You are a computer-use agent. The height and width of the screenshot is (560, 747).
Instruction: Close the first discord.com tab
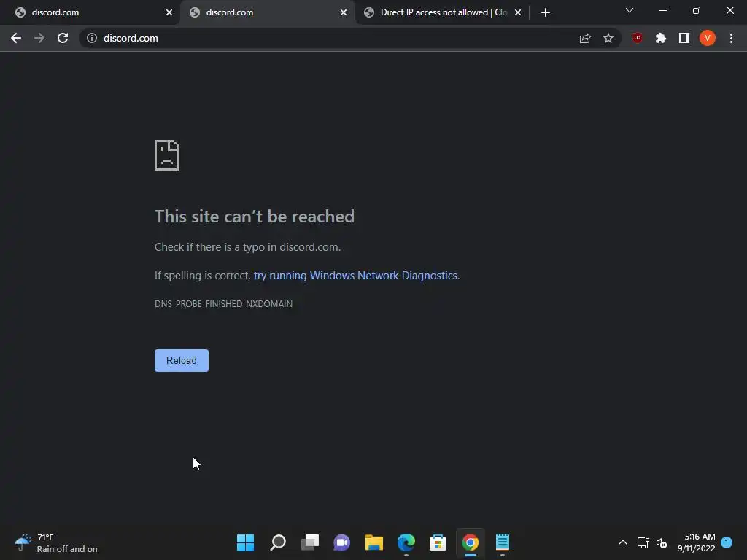[169, 12]
